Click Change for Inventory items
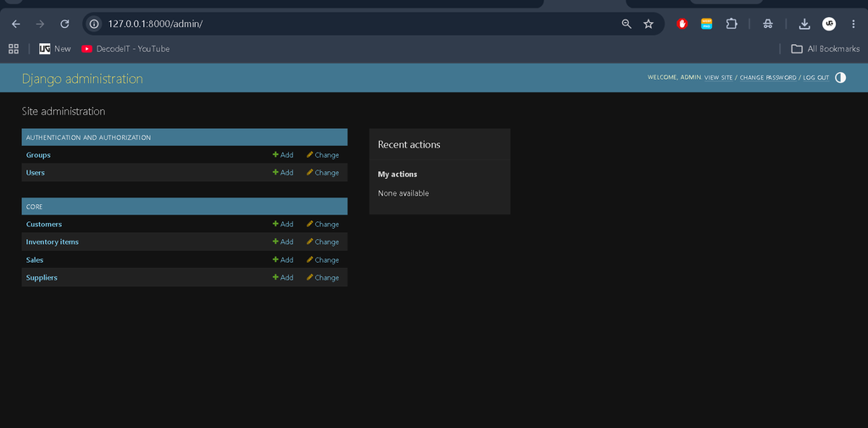The width and height of the screenshot is (868, 428). pos(323,242)
